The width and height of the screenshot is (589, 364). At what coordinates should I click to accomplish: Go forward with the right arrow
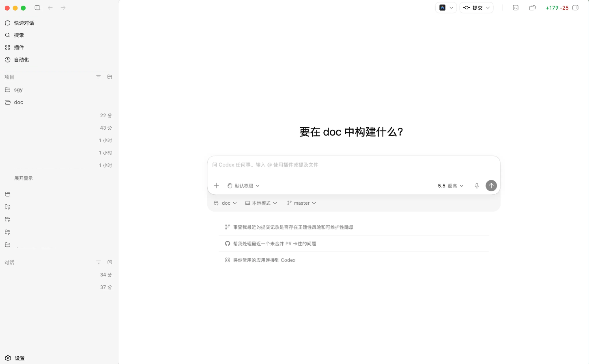63,8
